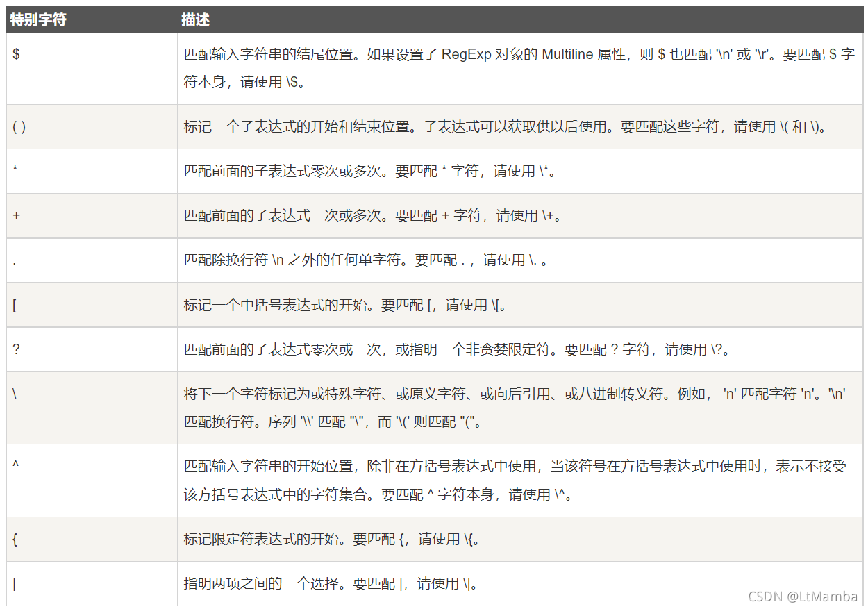This screenshot has width=868, height=609.
Task: Select the $ character cell
Action: (92, 69)
